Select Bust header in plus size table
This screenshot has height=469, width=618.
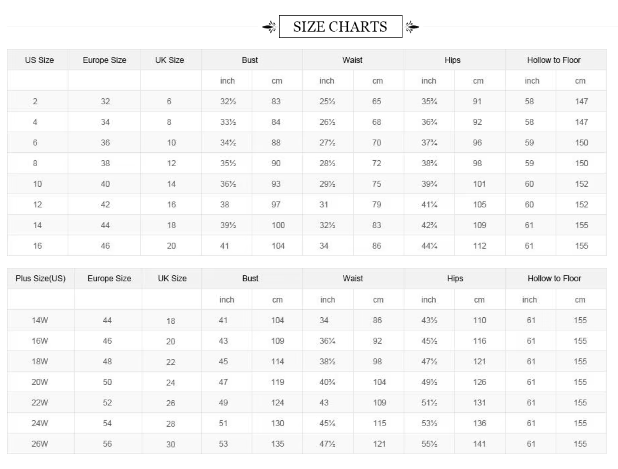(x=250, y=278)
